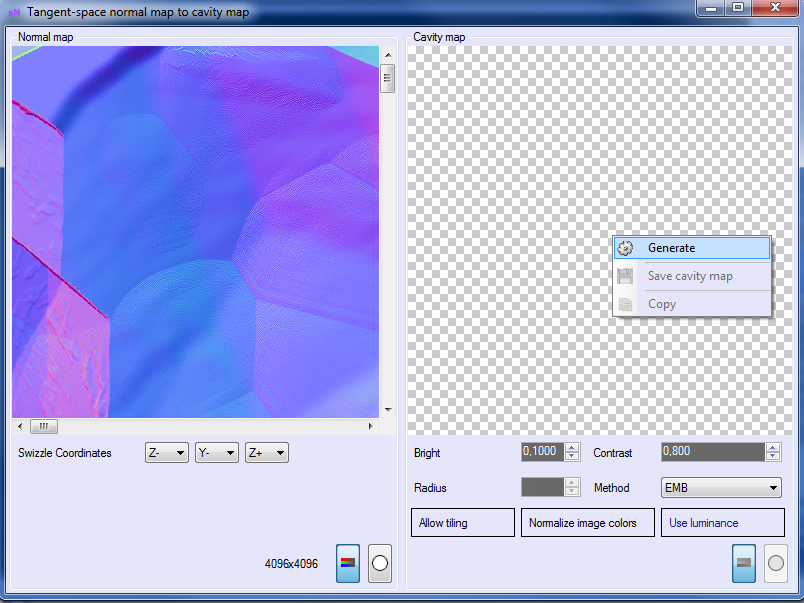Decrease the Bright value with the down arrow
Viewport: 804px width, 603px height.
pos(572,456)
